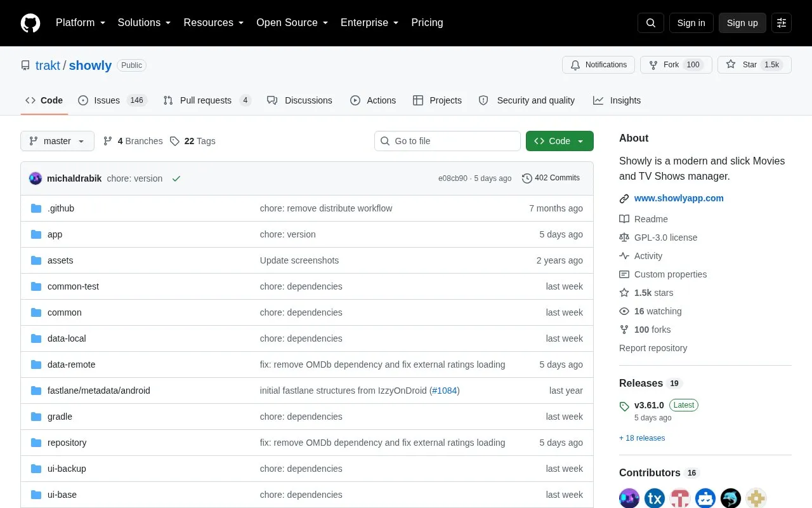The image size is (812, 508).
Task: Open the Security and quality tab
Action: coord(527,100)
